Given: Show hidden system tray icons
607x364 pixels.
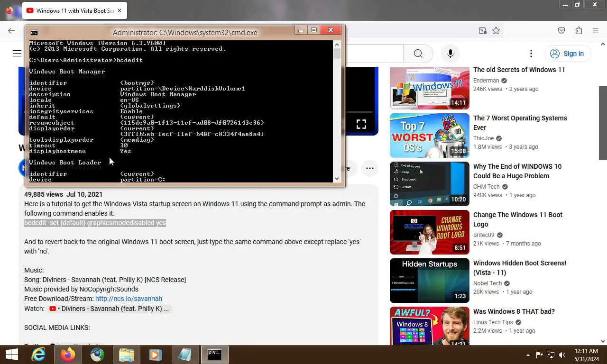Looking at the screenshot, I should [528, 355].
